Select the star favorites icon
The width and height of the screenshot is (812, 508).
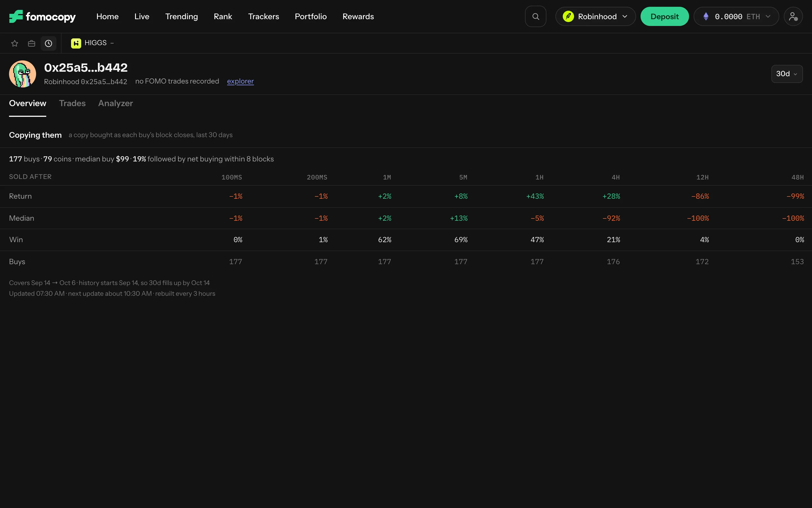click(x=14, y=43)
